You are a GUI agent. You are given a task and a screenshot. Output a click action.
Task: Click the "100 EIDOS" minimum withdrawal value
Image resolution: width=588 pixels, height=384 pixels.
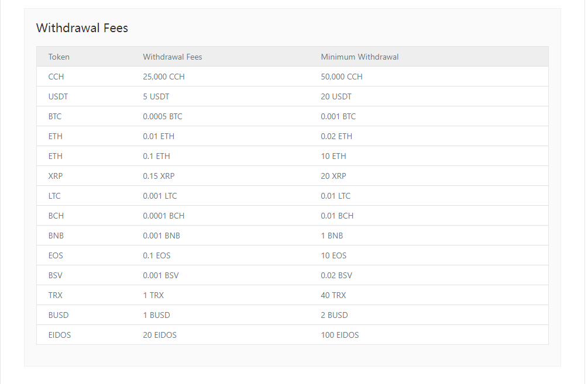(340, 335)
